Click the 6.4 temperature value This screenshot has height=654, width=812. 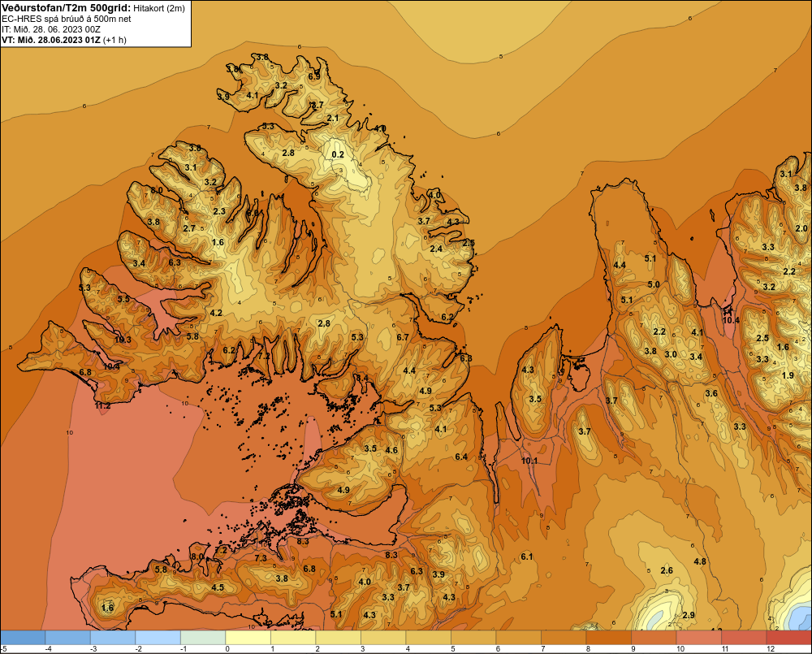[461, 457]
